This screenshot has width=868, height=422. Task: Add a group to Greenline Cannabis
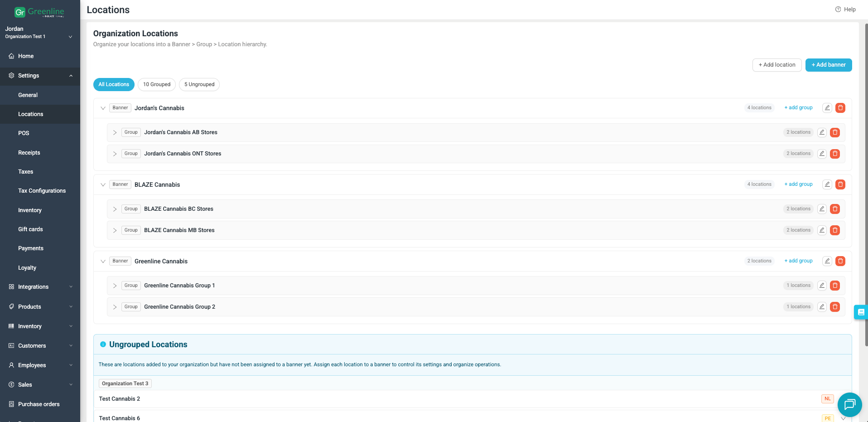pyautogui.click(x=798, y=261)
